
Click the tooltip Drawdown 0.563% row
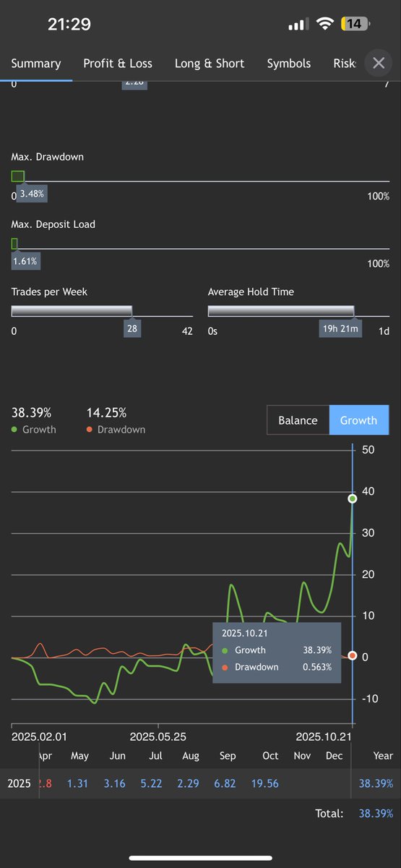click(275, 667)
